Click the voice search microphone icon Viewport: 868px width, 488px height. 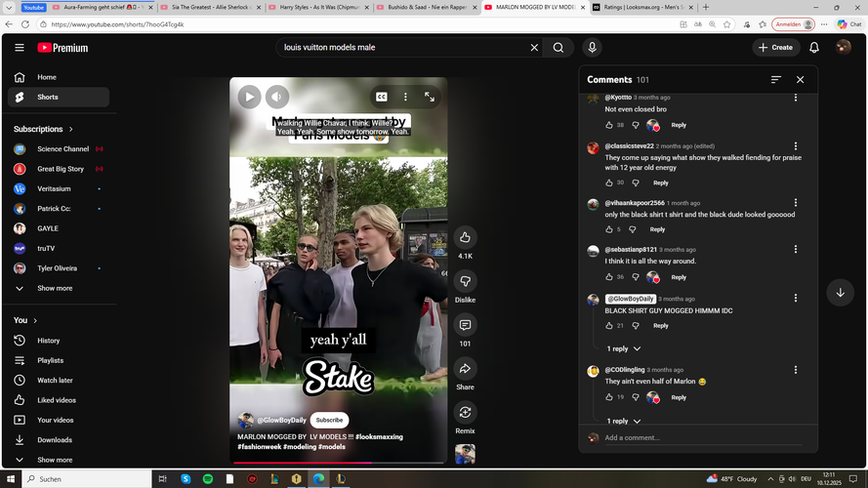coord(592,47)
